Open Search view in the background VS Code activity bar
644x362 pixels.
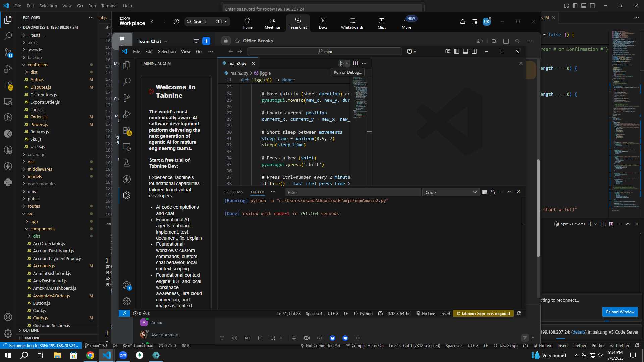pos(8,36)
